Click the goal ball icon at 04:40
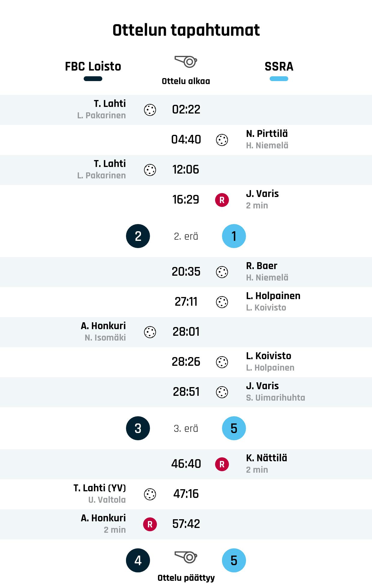Screen dimensions: 372x588 (222, 140)
